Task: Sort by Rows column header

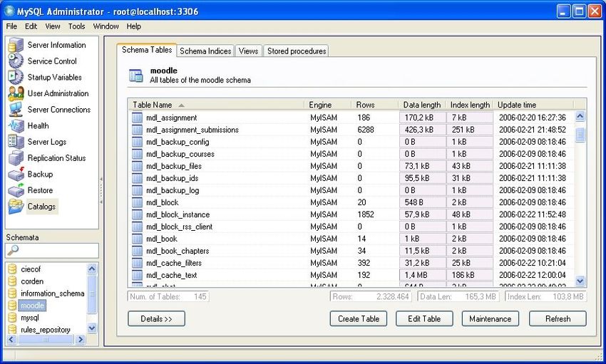Action: click(375, 105)
